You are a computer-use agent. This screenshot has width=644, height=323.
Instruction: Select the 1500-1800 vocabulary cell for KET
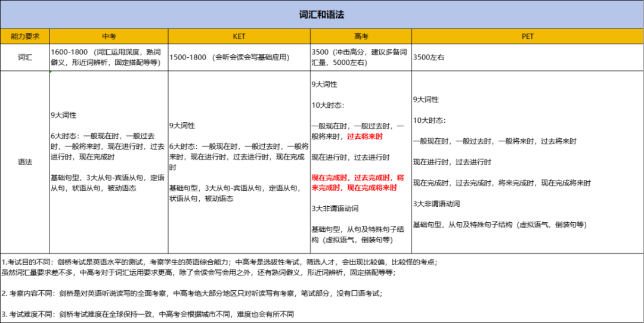point(239,57)
